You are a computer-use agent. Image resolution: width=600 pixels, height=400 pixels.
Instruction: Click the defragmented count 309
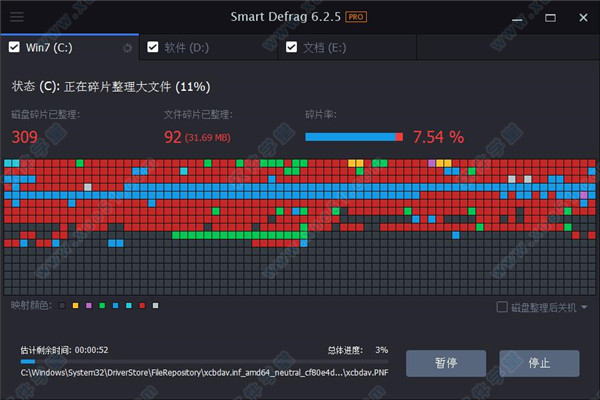[25, 137]
